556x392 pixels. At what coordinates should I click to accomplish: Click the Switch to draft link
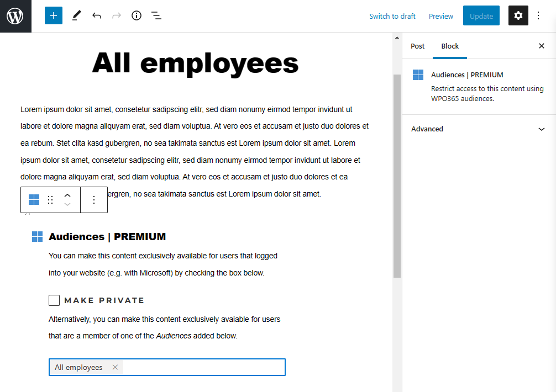392,17
